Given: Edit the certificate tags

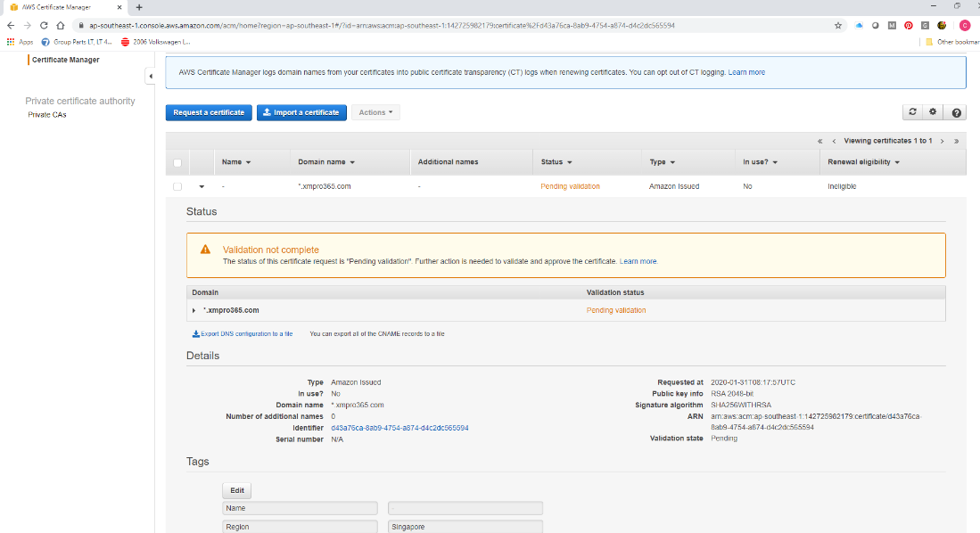Looking at the screenshot, I should tap(237, 490).
